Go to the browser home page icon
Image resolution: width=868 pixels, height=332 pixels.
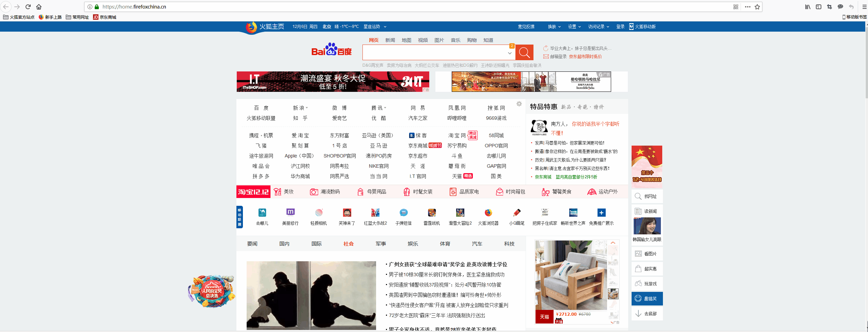click(x=39, y=7)
